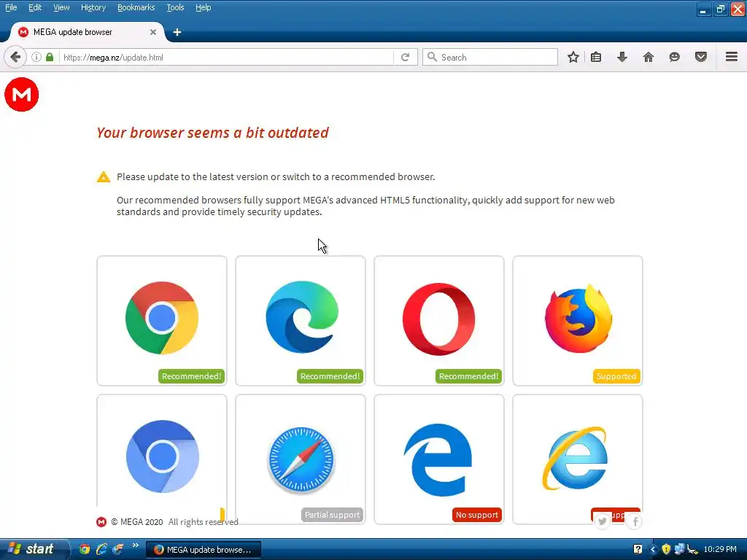Open the Bookmarks menu
Screen dimensions: 747x560
[136, 7]
